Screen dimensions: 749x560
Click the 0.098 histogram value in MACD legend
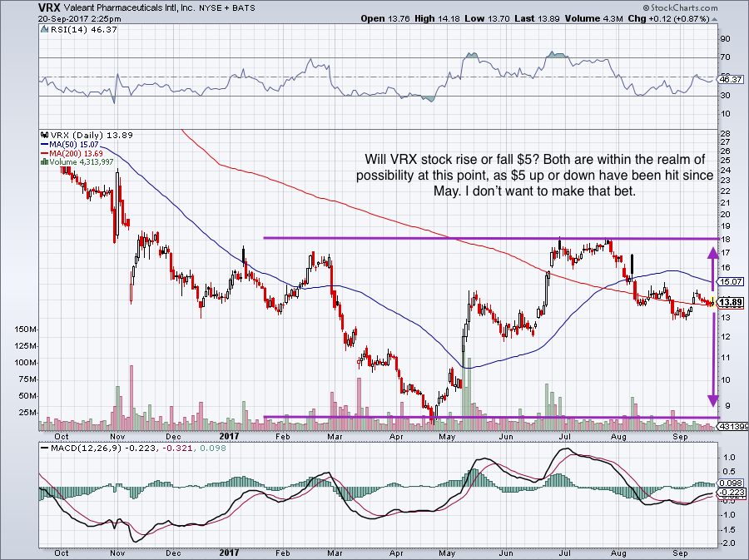(x=212, y=448)
